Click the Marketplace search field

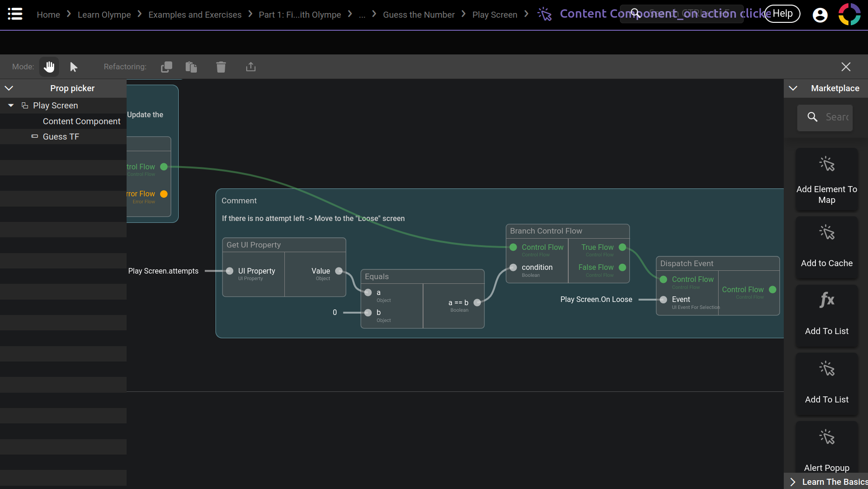(836, 117)
